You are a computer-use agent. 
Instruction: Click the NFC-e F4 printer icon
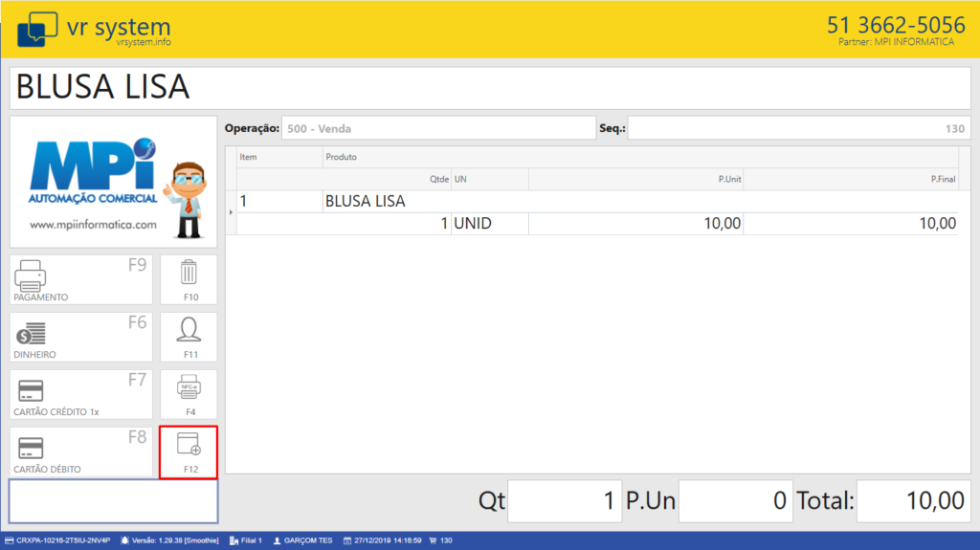pyautogui.click(x=189, y=394)
